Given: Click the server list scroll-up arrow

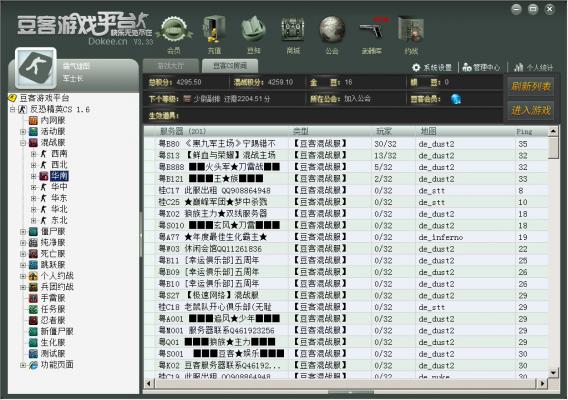Looking at the screenshot, I should 553,131.
